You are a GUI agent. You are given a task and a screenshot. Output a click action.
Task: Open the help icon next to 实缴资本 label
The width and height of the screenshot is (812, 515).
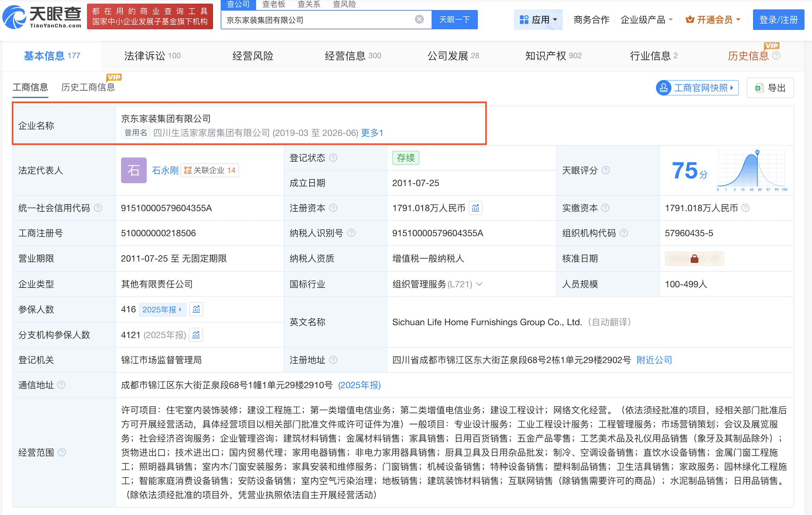(605, 208)
